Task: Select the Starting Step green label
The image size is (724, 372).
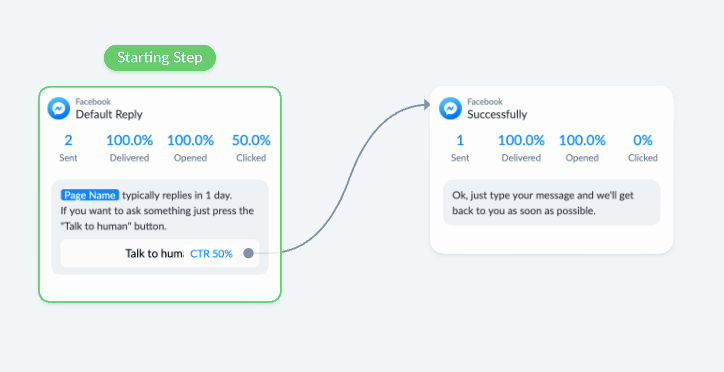Action: pos(160,58)
